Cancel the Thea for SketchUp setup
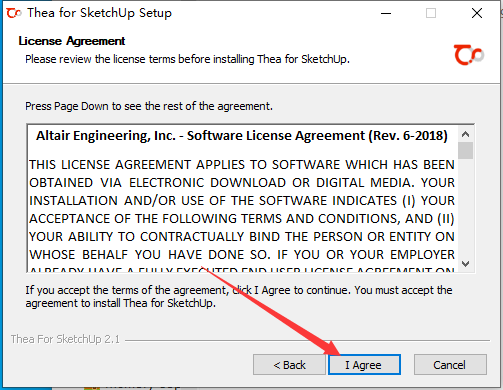503x390 pixels. [x=450, y=365]
